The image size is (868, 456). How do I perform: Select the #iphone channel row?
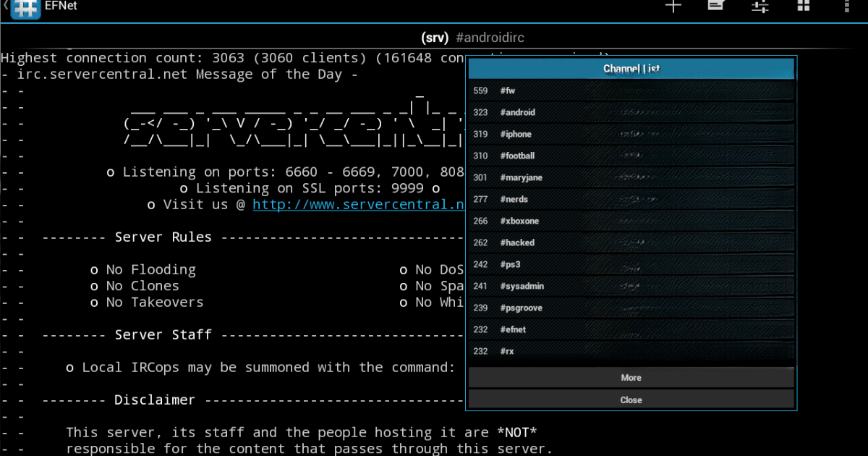pos(631,134)
